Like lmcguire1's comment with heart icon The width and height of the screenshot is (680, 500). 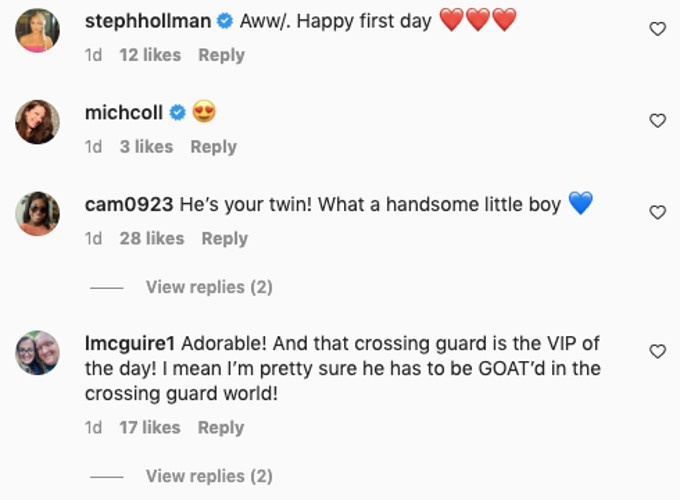pos(657,351)
